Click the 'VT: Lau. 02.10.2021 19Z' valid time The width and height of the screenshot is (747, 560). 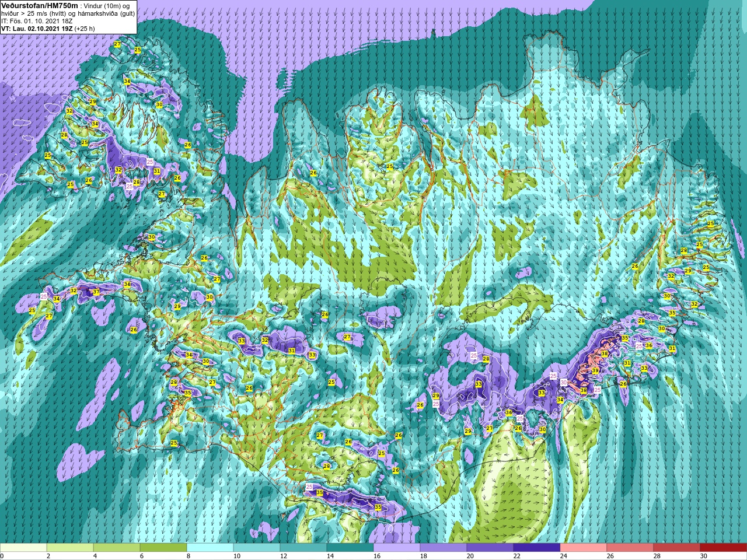(37, 28)
